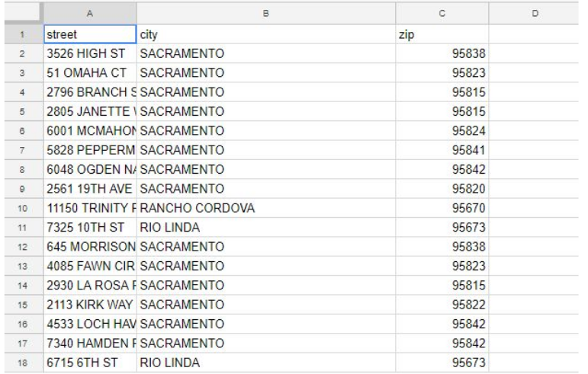Viewport: 588px width, 374px height.
Task: Select row 13 header number
Action: (23, 266)
